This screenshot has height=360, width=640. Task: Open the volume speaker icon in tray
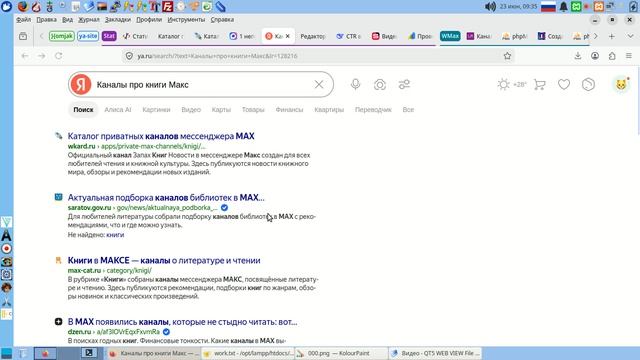coord(490,7)
